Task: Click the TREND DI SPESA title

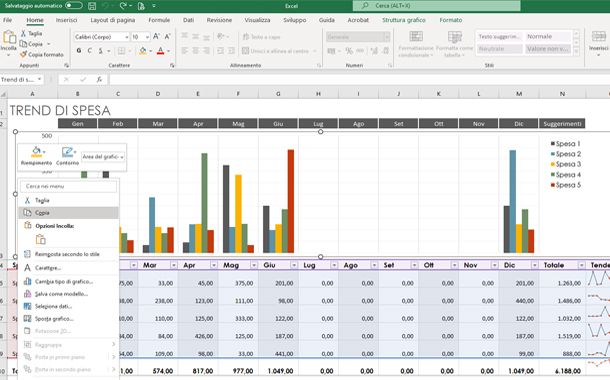Action: [x=60, y=110]
